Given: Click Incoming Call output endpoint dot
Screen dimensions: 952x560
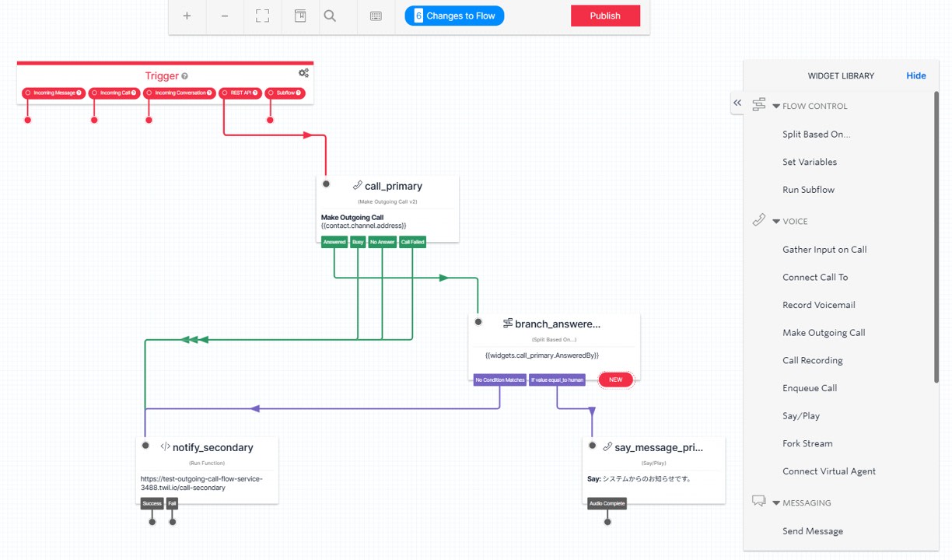Looking at the screenshot, I should [94, 120].
